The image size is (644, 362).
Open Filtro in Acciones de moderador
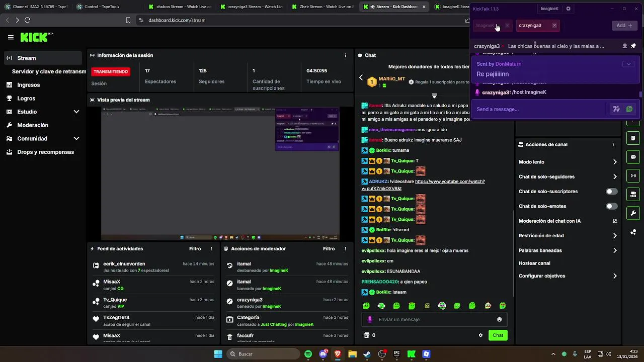coord(329,249)
